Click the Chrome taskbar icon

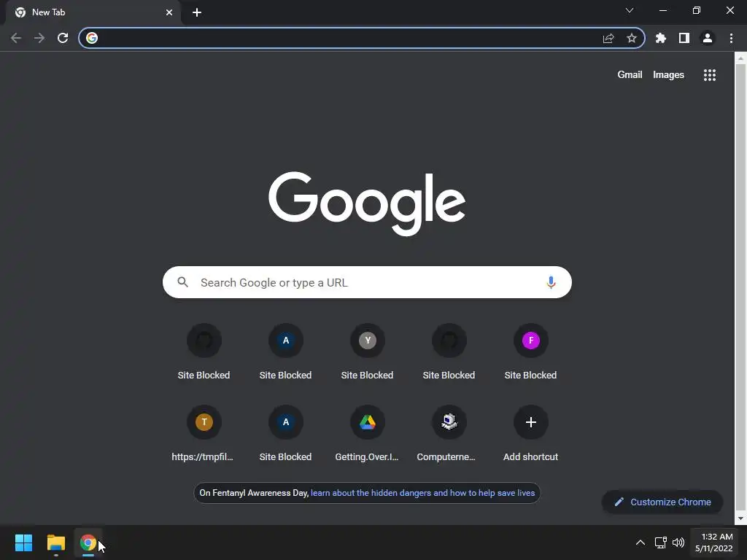[x=88, y=542]
